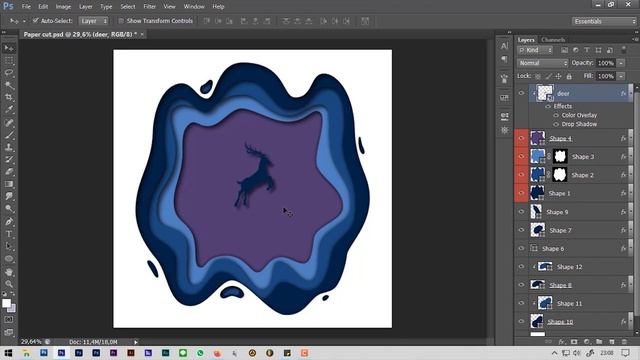Open the notification center in taskbar
This screenshot has height=360, width=640.
(625, 353)
